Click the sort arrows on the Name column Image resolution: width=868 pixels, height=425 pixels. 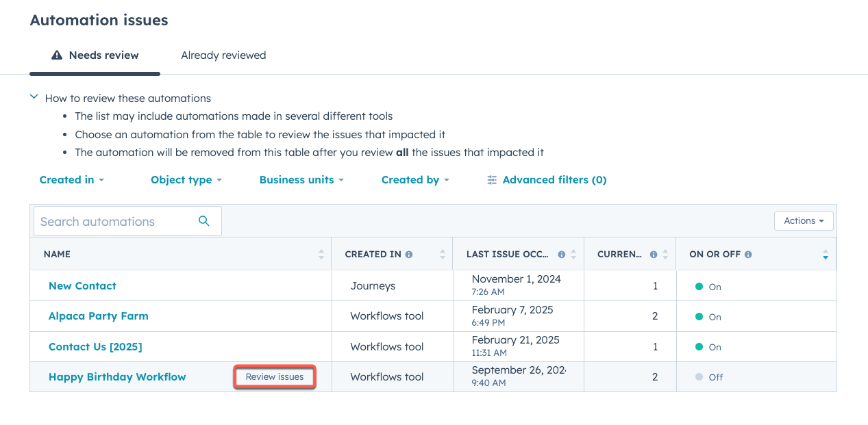pyautogui.click(x=321, y=254)
